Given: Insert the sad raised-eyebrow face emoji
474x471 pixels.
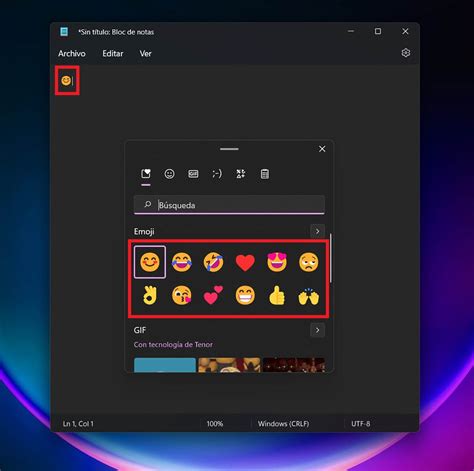Looking at the screenshot, I should coord(309,262).
